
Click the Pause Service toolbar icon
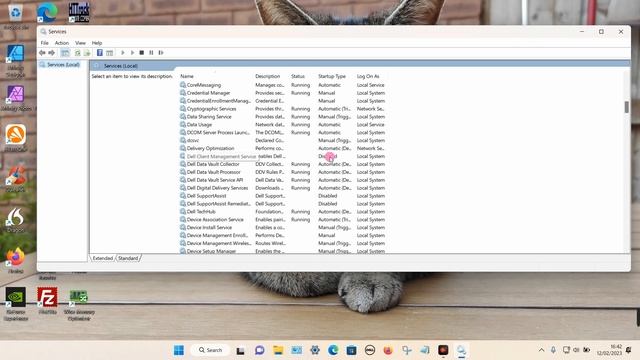point(151,53)
